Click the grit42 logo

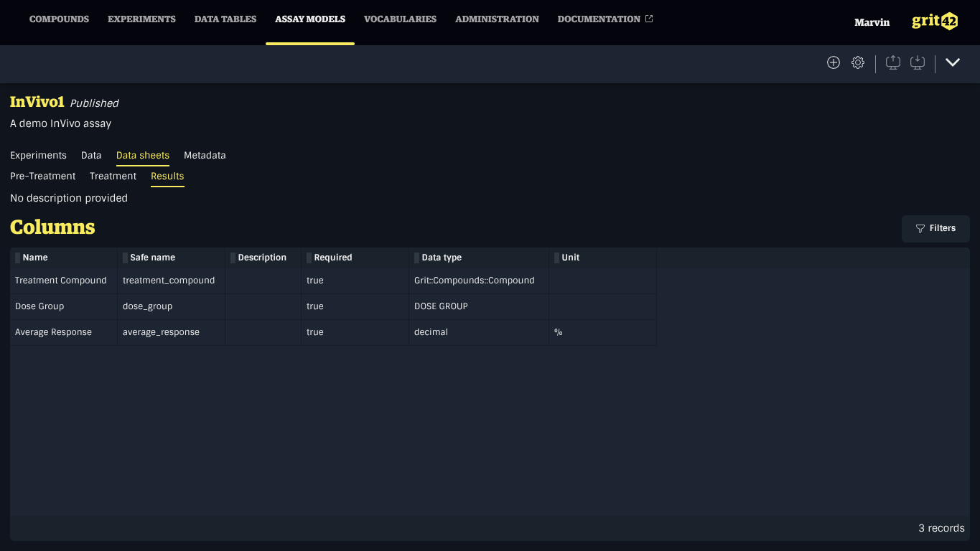tap(935, 22)
